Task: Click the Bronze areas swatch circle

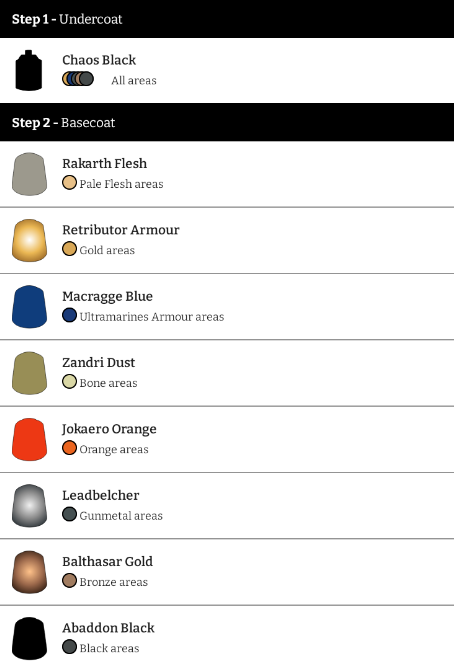Action: click(69, 581)
